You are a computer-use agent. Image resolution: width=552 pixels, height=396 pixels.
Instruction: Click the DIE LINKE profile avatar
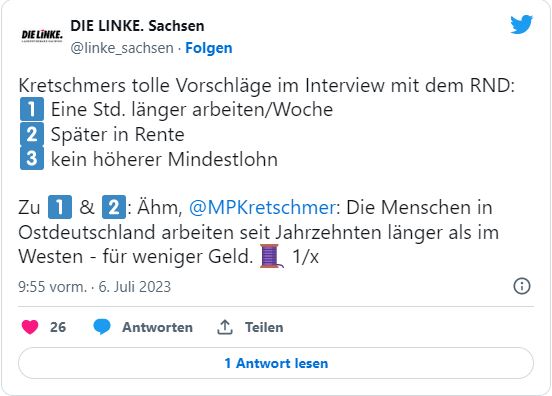pyautogui.click(x=42, y=35)
